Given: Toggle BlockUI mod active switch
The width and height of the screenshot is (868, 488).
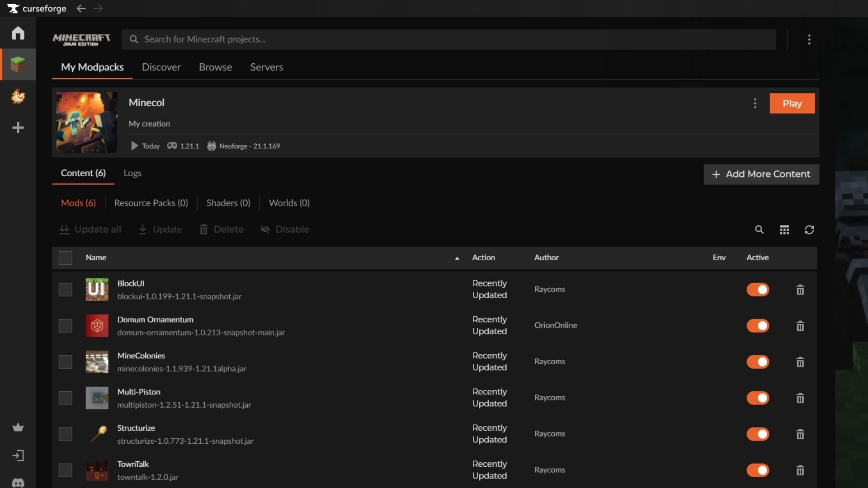Looking at the screenshot, I should [758, 290].
